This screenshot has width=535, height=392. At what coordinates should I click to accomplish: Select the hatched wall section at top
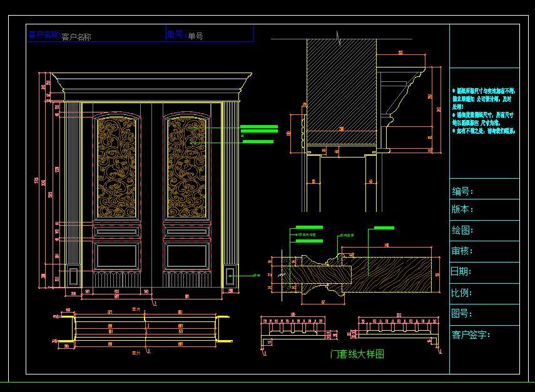pyautogui.click(x=342, y=91)
